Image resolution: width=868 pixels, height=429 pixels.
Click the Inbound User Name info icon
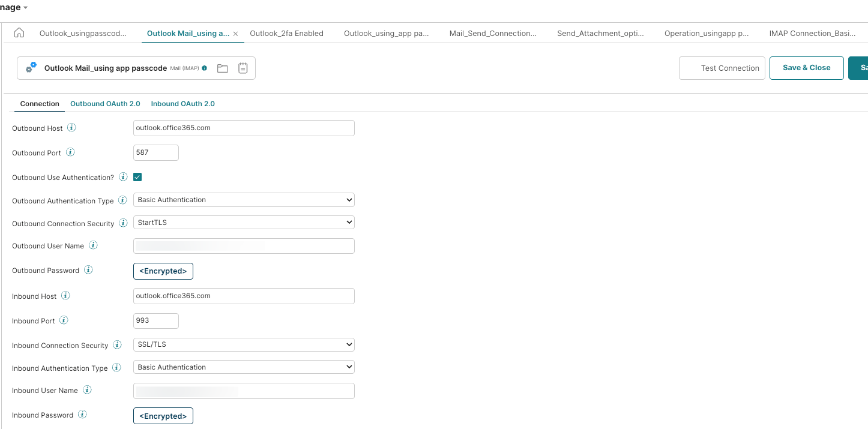point(87,389)
